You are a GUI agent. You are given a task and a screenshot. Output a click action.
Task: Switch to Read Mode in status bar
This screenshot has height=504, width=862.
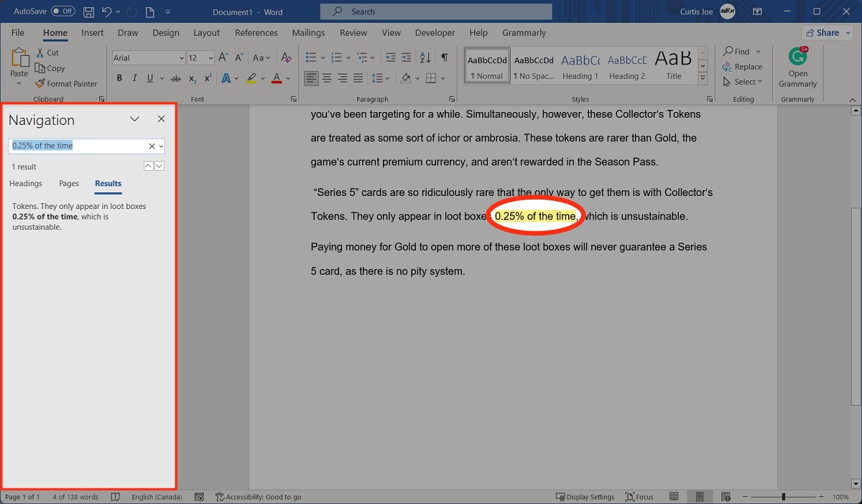click(x=673, y=496)
